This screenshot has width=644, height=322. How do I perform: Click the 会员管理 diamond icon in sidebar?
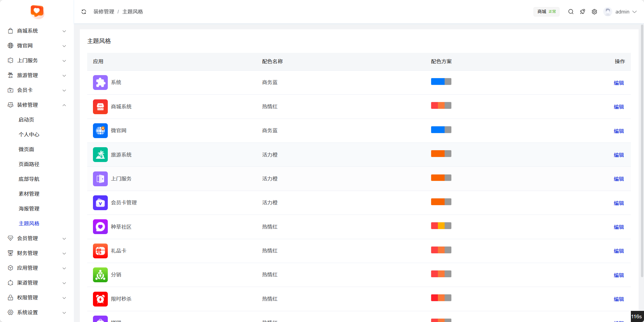[x=10, y=238]
